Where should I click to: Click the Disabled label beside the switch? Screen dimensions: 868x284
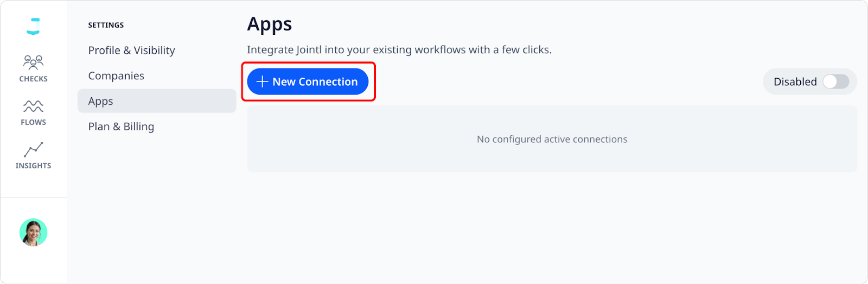pos(795,81)
